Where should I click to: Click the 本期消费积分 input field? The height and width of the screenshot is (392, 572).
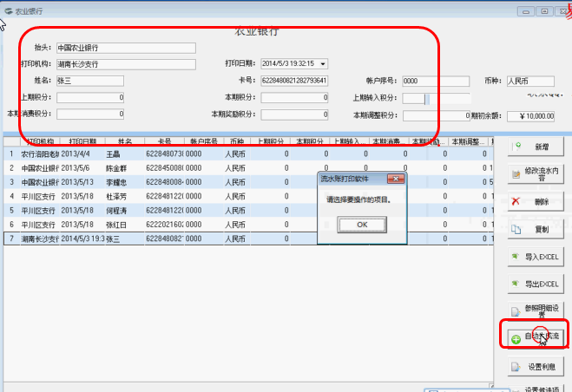coord(90,114)
